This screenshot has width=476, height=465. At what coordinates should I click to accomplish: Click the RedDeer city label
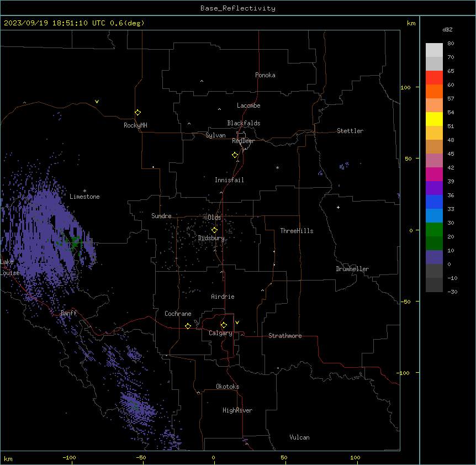pos(243,141)
